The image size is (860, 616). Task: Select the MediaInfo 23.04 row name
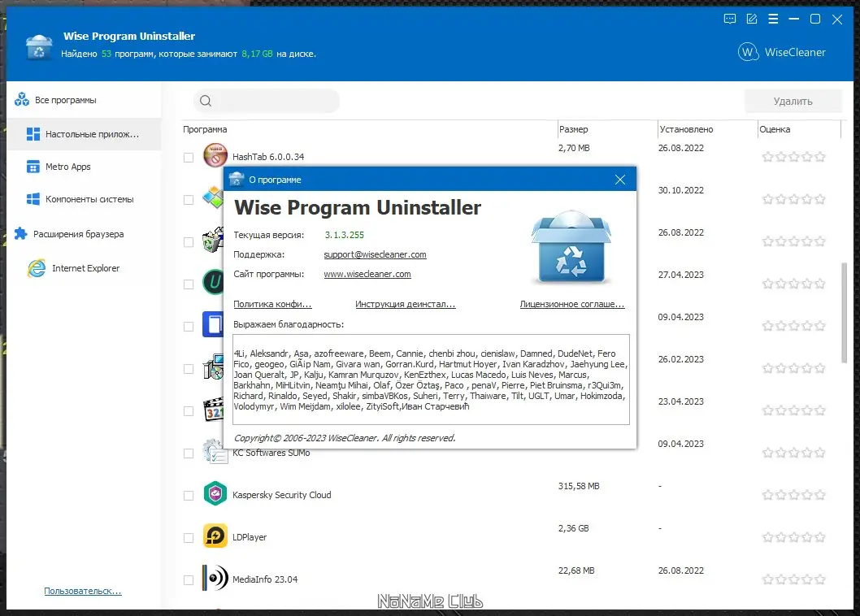[x=265, y=579]
